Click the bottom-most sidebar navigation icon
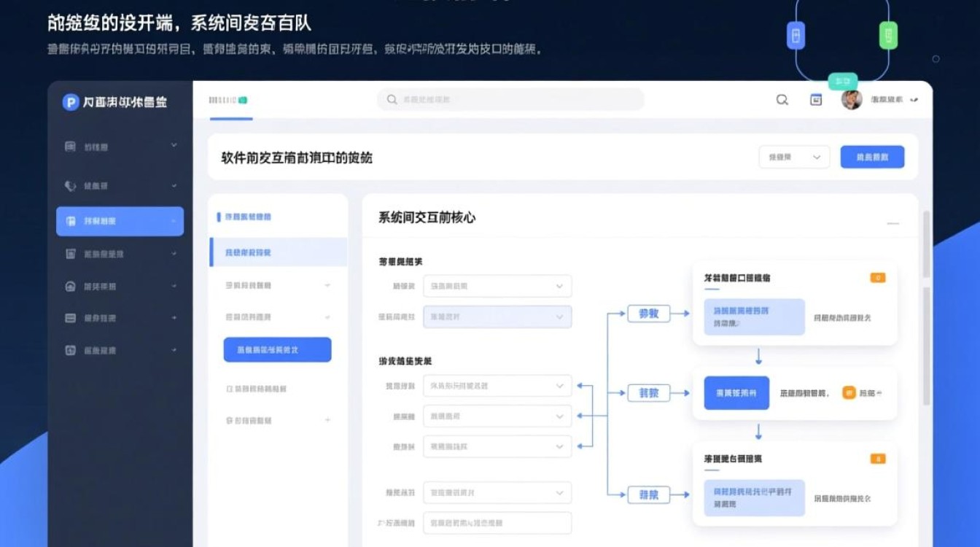The width and height of the screenshot is (980, 547). 68,349
